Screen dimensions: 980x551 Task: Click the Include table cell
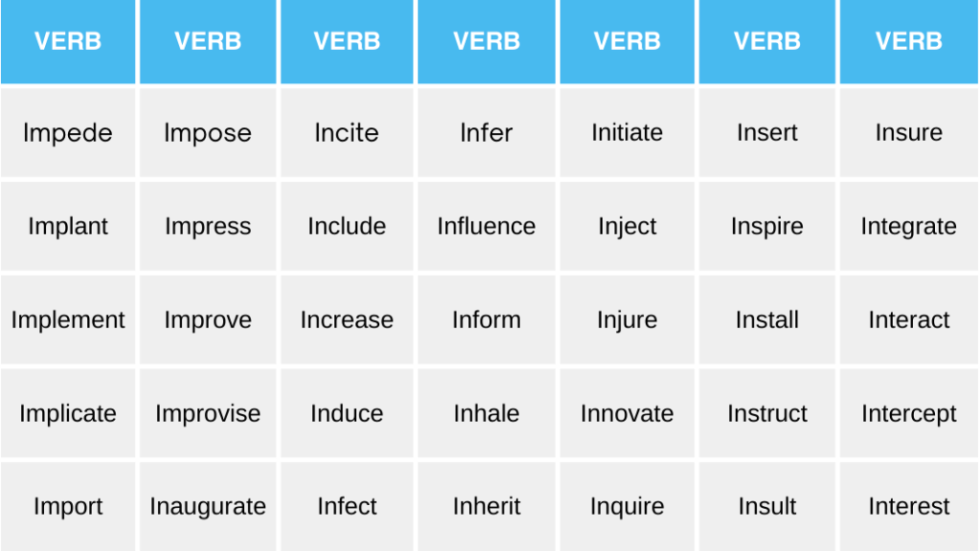(x=346, y=227)
